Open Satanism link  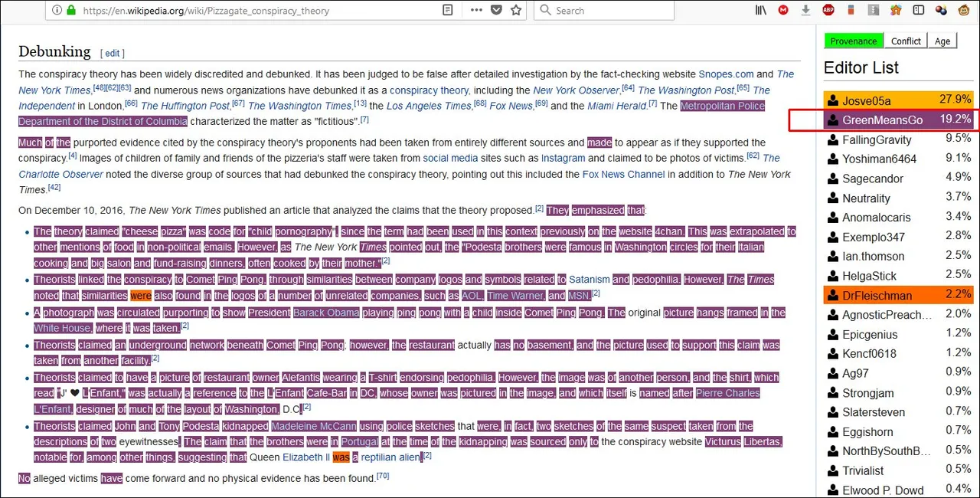click(x=589, y=280)
